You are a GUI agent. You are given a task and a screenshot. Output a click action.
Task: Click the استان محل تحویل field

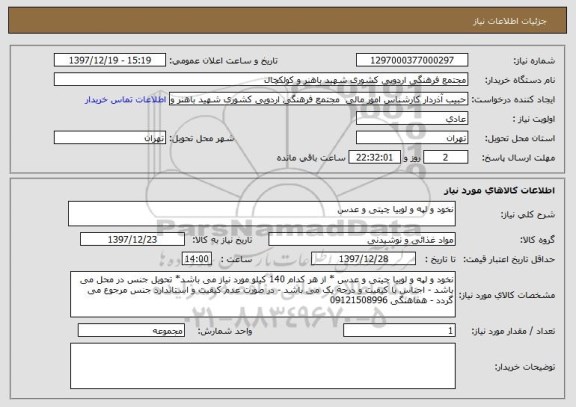tap(412, 138)
